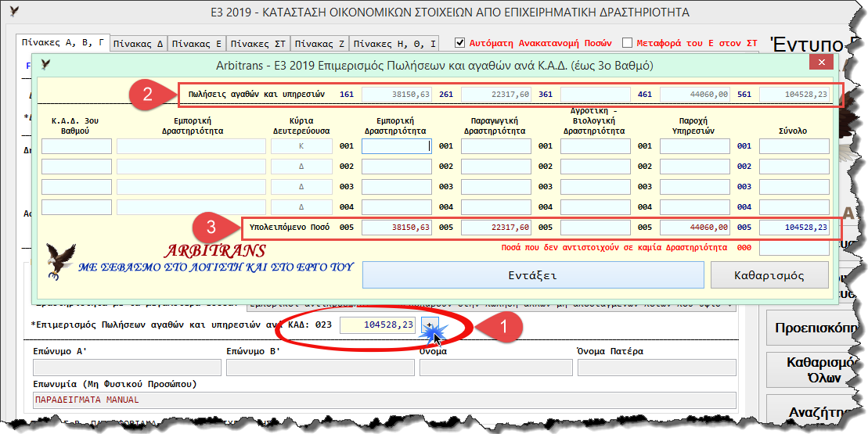Click the Παραγωγική Δραστηριότητα field in row 003
The height and width of the screenshot is (434, 868).
496,187
